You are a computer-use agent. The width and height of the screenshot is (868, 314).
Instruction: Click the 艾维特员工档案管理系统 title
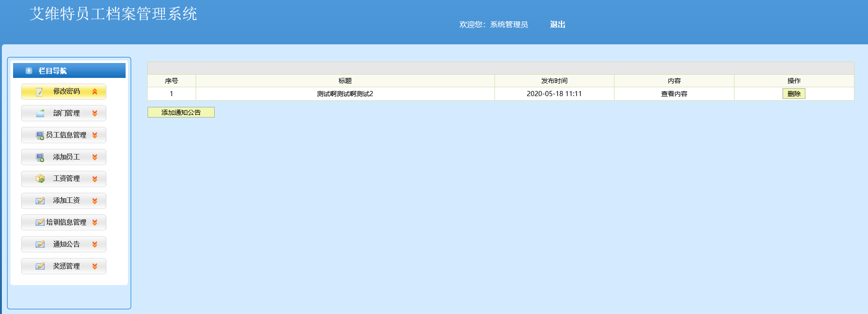[x=113, y=14]
